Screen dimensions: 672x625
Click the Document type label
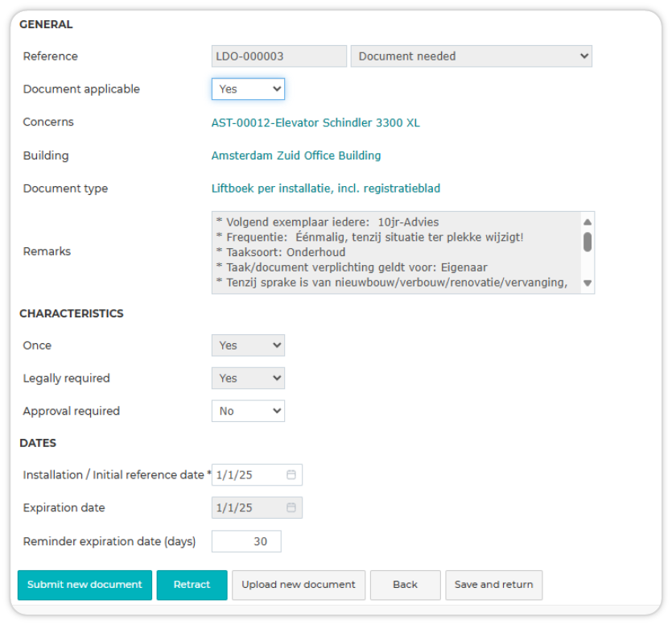[65, 188]
